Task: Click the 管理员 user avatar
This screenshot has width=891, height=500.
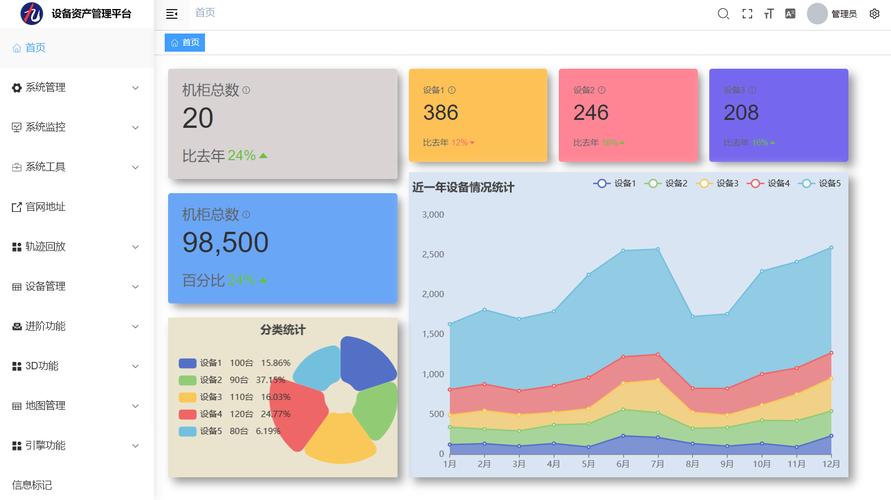Action: [817, 14]
